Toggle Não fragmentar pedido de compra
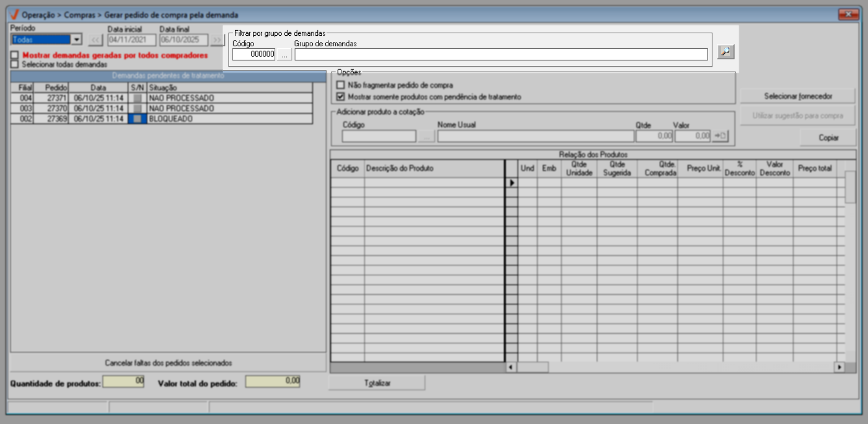The height and width of the screenshot is (424, 868). click(341, 85)
